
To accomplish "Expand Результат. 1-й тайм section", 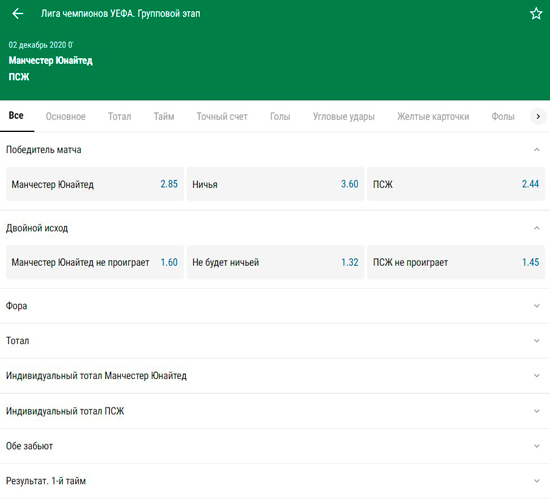I will (275, 481).
